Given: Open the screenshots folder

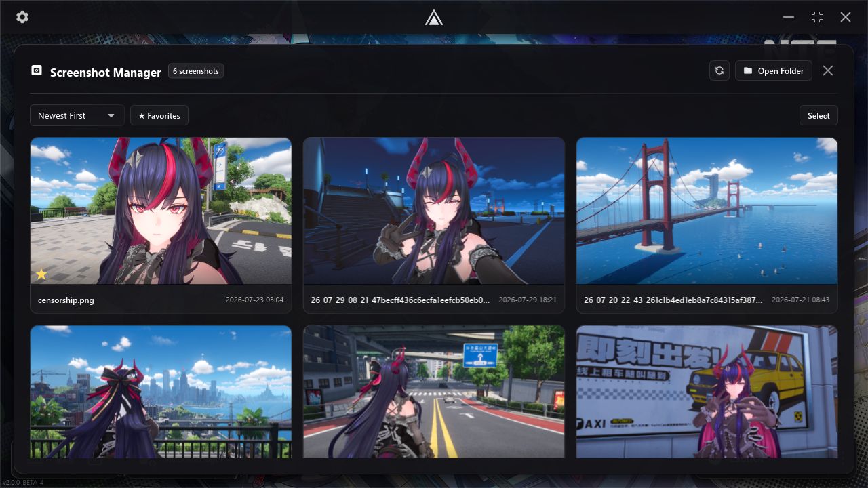Looking at the screenshot, I should [774, 70].
